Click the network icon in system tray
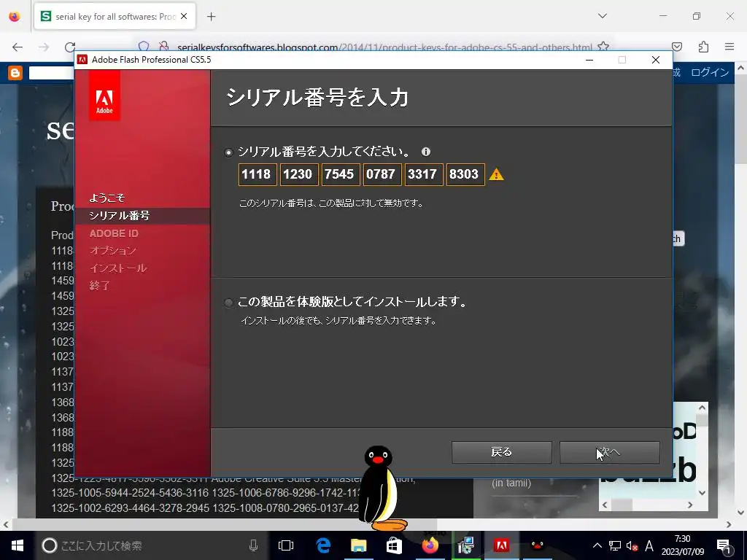 pyautogui.click(x=615, y=545)
